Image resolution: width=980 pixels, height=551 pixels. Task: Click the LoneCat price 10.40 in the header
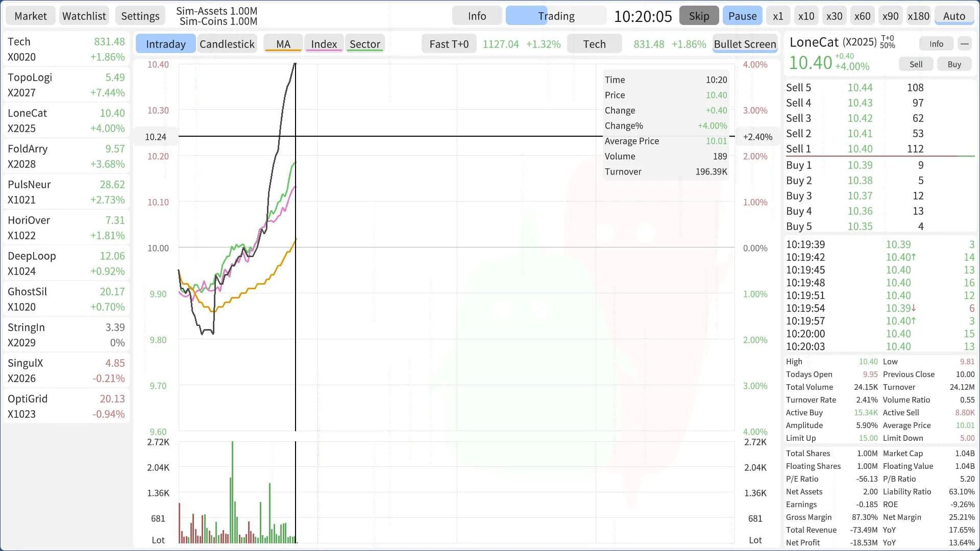tap(811, 63)
